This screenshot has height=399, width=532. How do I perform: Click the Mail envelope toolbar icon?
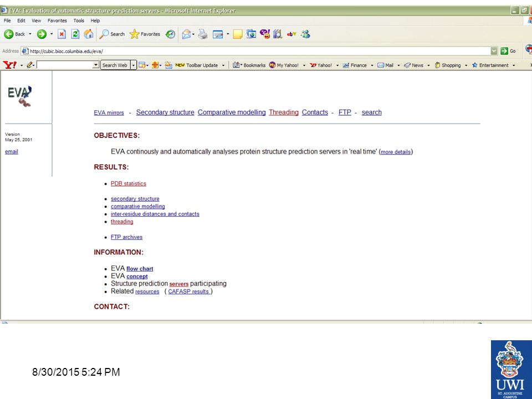186,34
